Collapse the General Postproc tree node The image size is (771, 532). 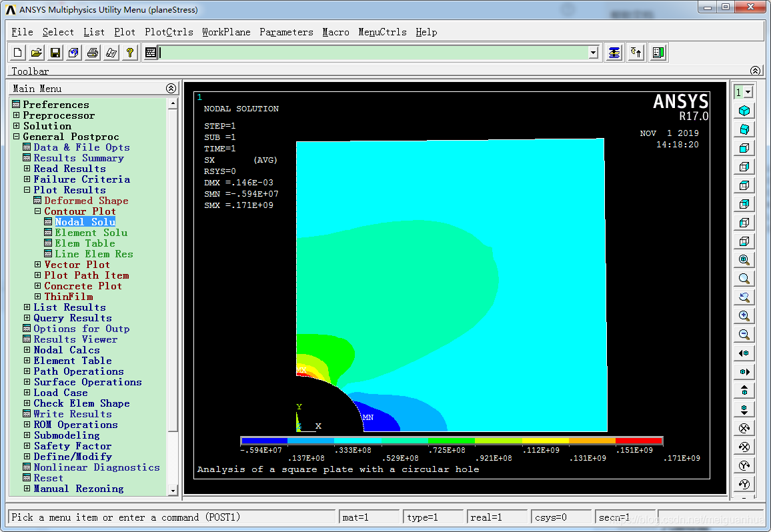coord(16,137)
